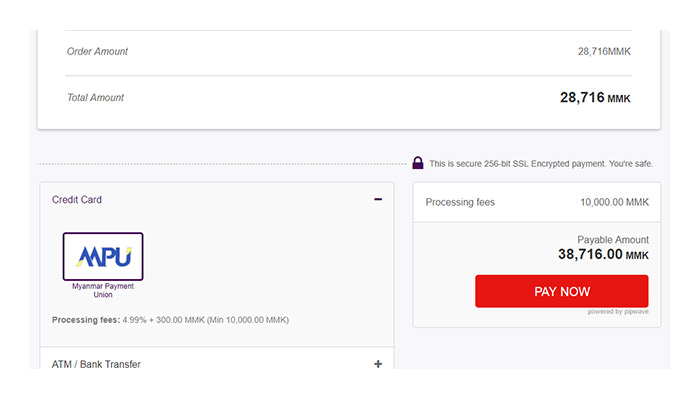Click the bold Processing fees: label under MPU

(x=86, y=320)
